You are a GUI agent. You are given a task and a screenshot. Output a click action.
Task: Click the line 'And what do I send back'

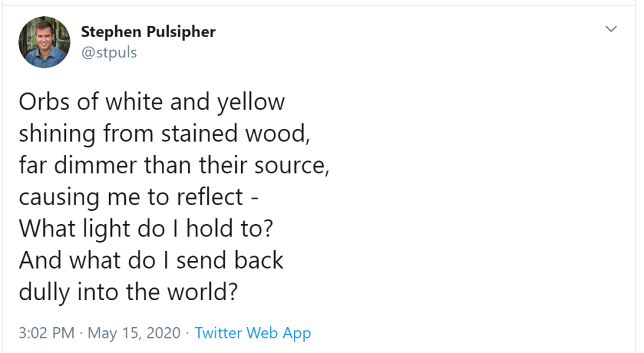click(x=151, y=261)
